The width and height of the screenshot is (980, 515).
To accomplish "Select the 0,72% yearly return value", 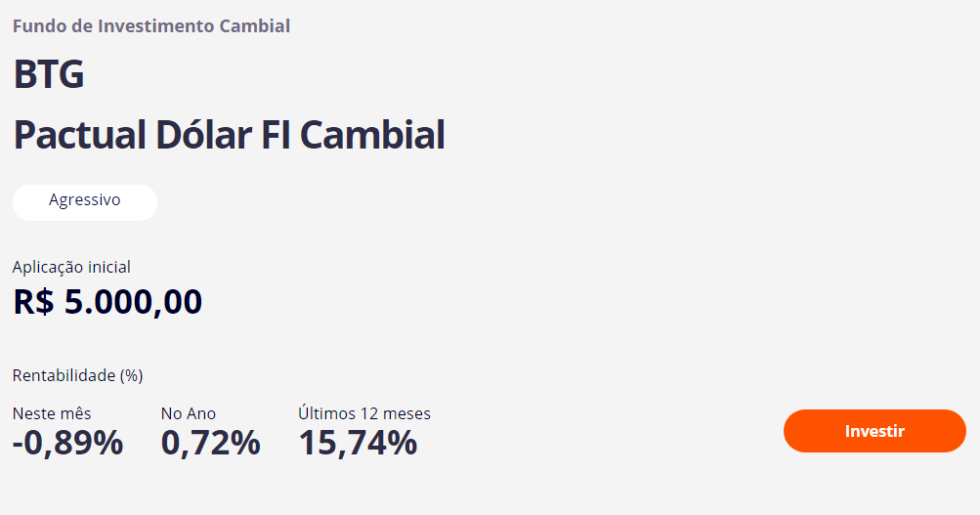I will [211, 443].
